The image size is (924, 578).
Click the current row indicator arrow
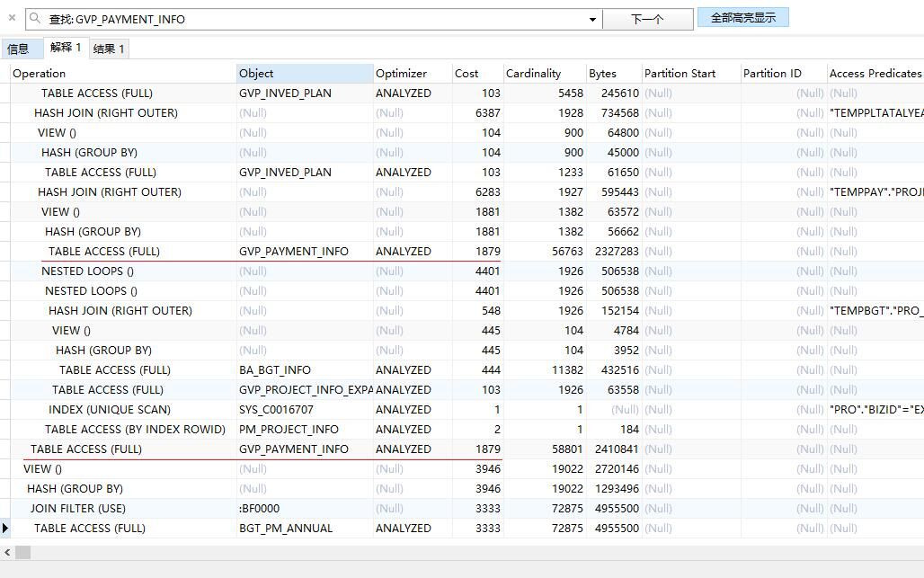tap(5, 529)
